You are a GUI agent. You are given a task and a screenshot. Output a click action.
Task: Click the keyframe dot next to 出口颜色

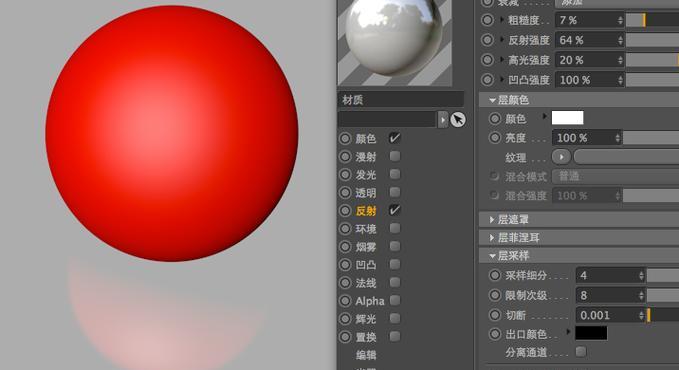(495, 334)
